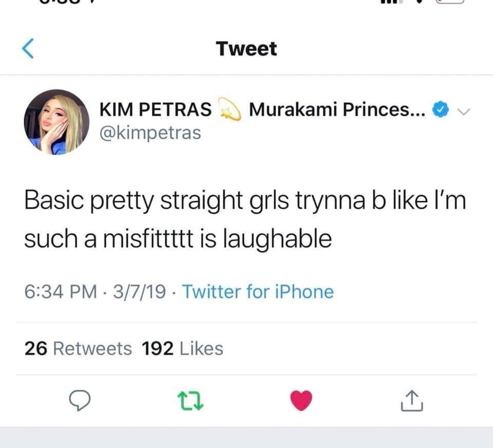Tap the green retweet icon
The height and width of the screenshot is (448, 493).
tap(191, 401)
